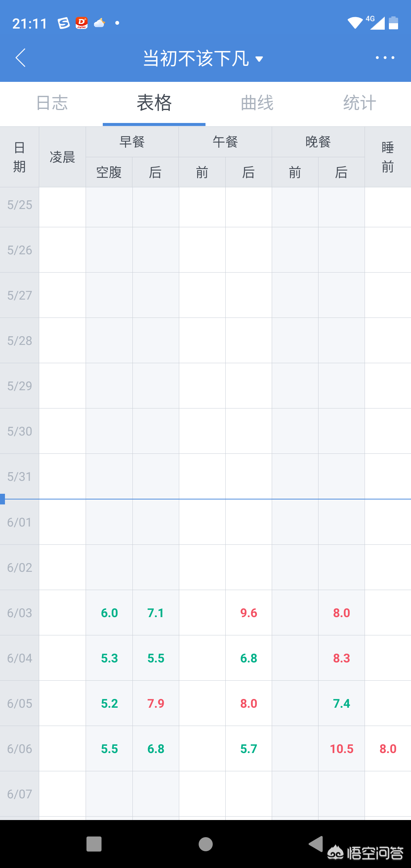Open the 统计 tab

point(359,103)
